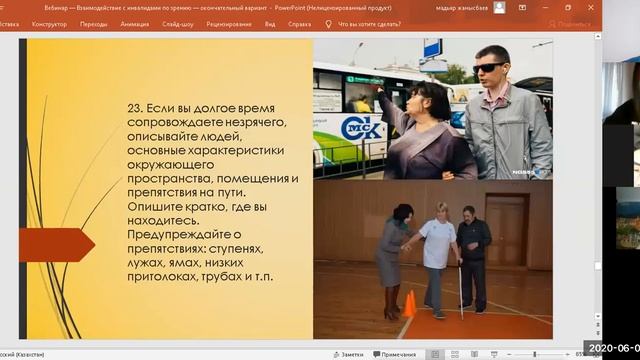Select the orange arrow shape on slide
The height and width of the screenshot is (360, 640).
(x=57, y=245)
